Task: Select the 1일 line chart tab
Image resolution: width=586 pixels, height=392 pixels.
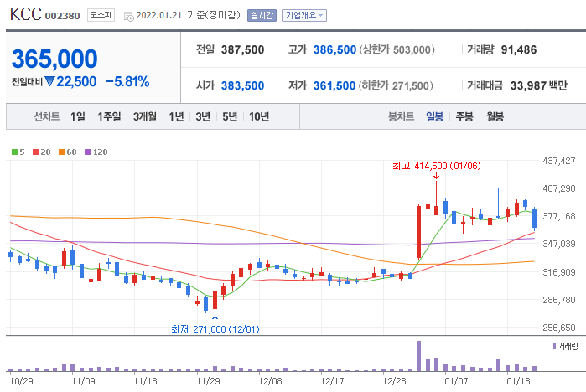Action: click(x=78, y=117)
